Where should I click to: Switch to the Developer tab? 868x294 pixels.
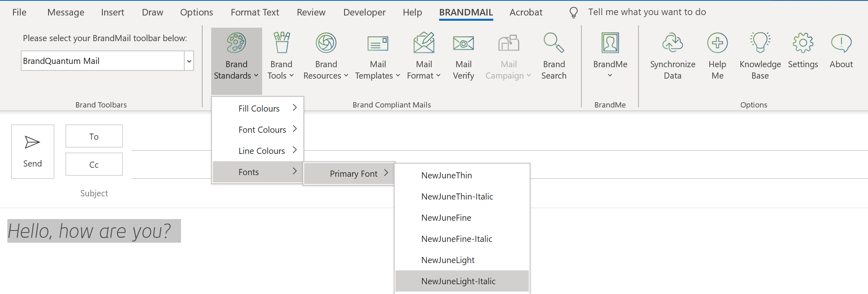tap(364, 13)
